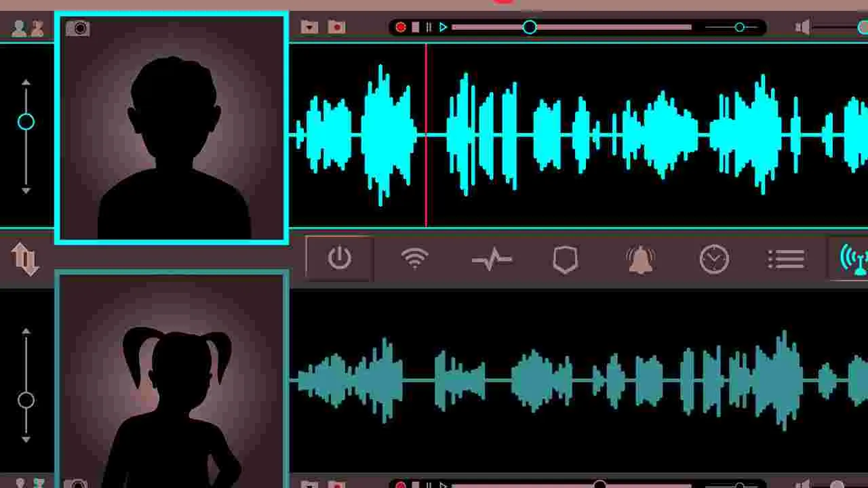Open the folder icon in top bar
Screen dimensions: 868x488
tap(310, 27)
